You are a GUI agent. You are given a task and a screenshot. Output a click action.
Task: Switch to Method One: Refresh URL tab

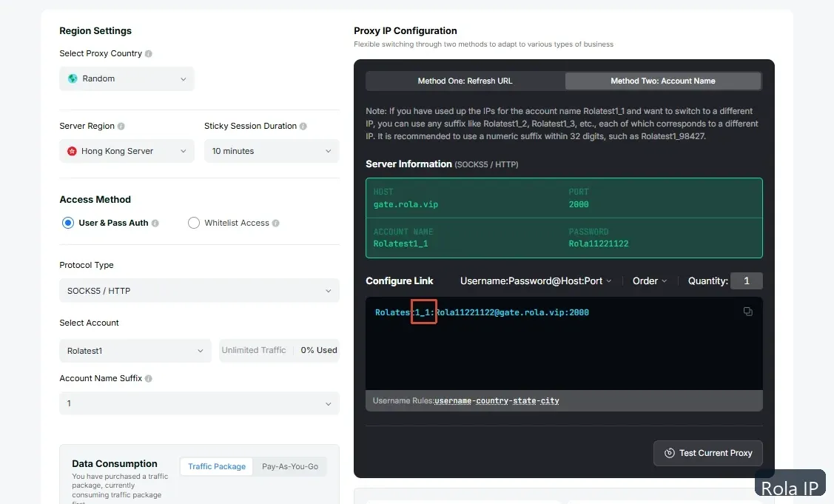point(465,81)
